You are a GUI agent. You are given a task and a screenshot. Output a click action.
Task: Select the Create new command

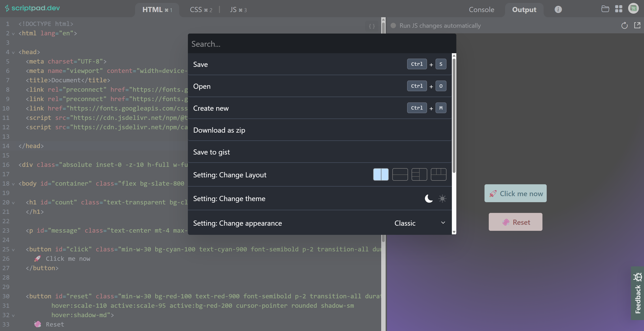(320, 108)
